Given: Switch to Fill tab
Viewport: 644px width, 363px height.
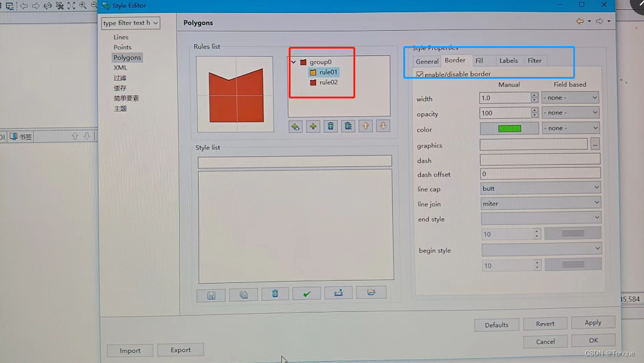Looking at the screenshot, I should coord(479,60).
